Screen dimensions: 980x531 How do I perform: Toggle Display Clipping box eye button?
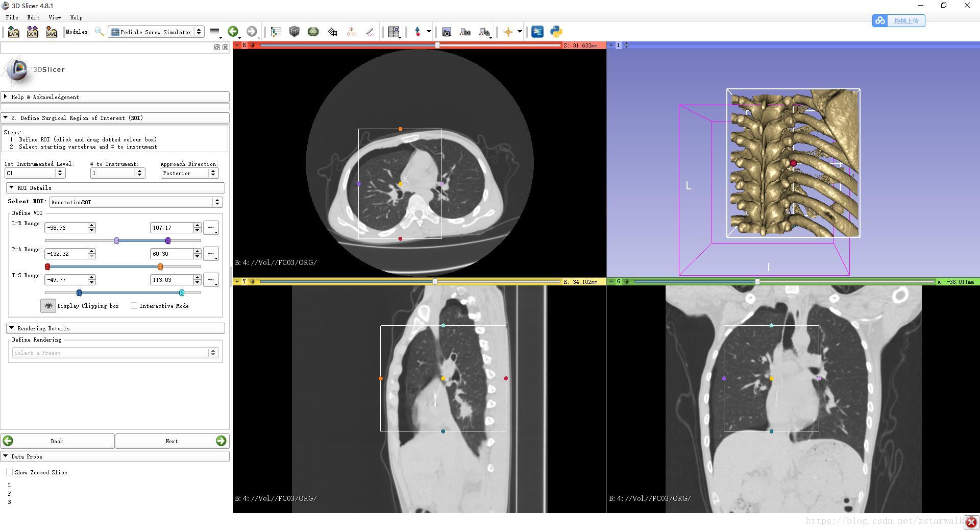(x=48, y=306)
